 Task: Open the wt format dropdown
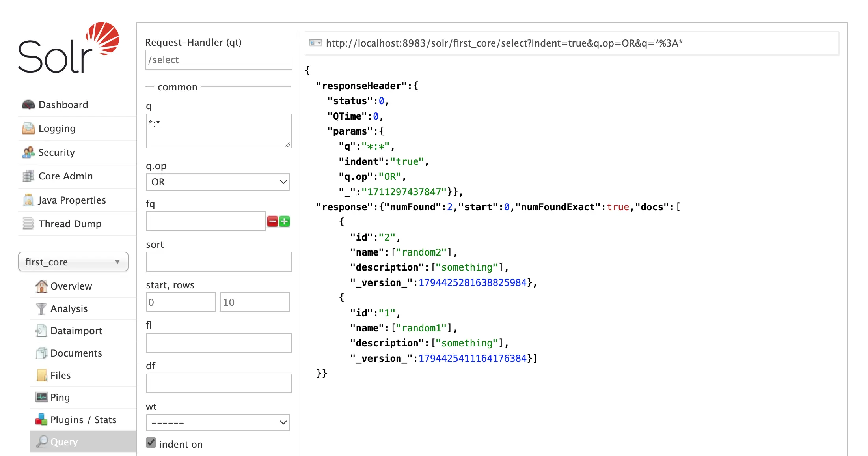pos(218,422)
